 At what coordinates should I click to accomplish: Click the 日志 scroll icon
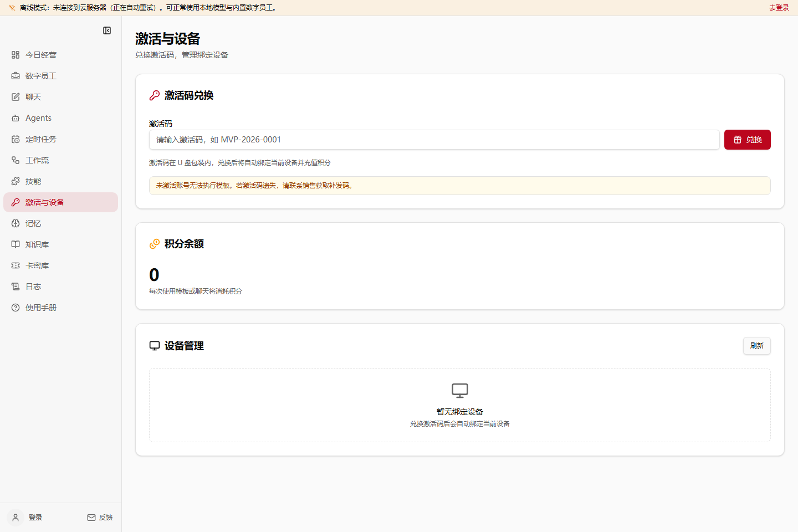point(16,287)
